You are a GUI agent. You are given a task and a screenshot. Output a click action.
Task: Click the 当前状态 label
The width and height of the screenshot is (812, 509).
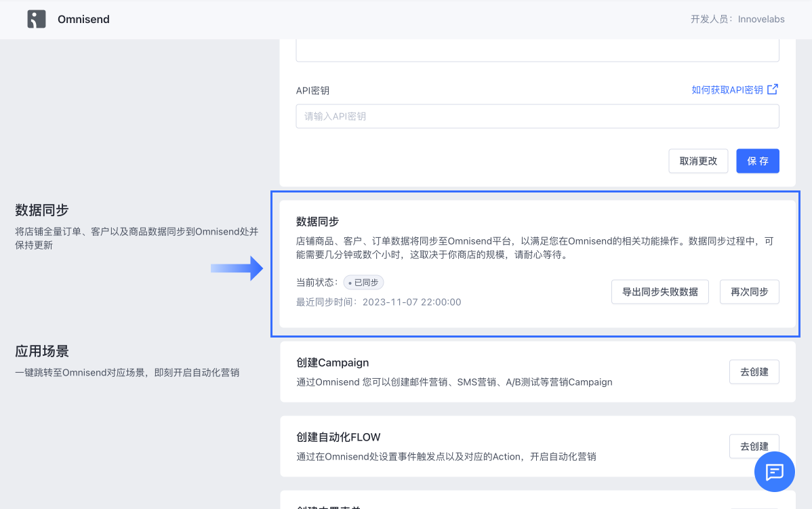pos(317,282)
